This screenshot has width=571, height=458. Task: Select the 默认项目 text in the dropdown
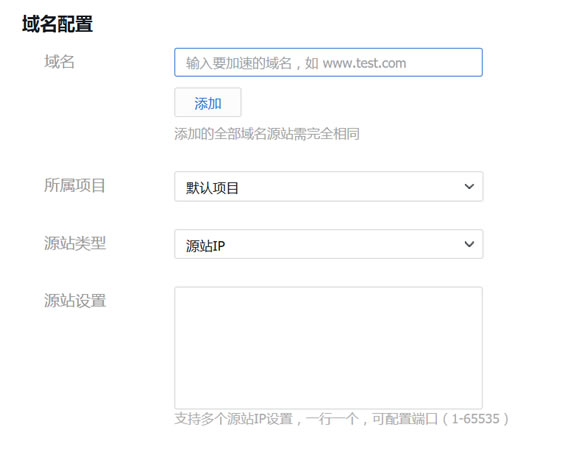click(212, 188)
